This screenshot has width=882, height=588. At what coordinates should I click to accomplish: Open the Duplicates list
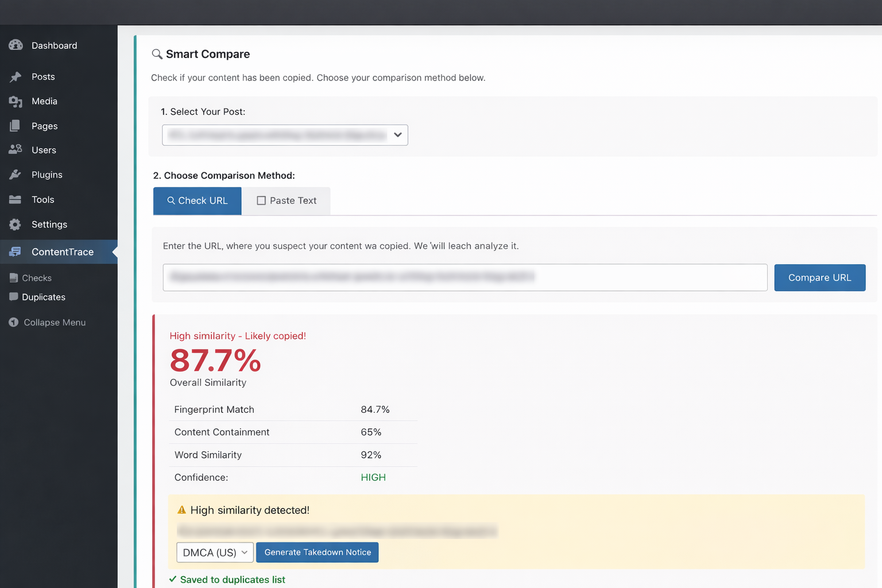pyautogui.click(x=14, y=297)
